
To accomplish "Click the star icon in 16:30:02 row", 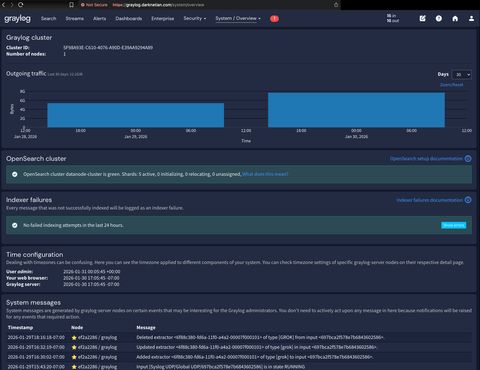I will click(74, 357).
